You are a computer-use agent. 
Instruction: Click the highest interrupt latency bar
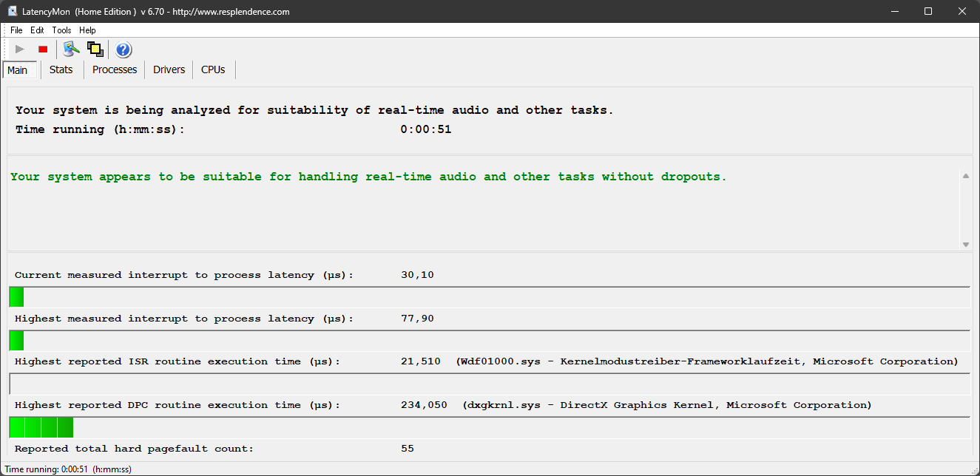pos(490,341)
